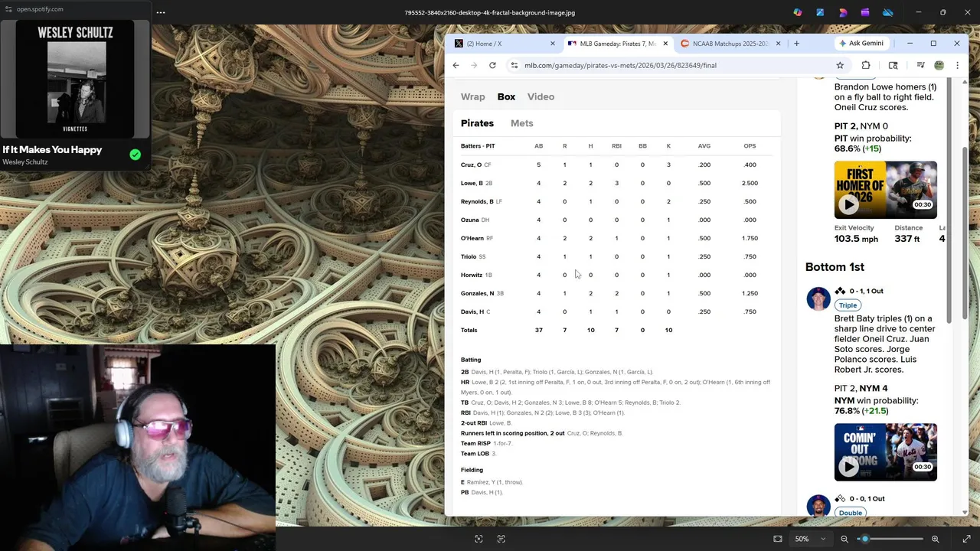980x551 pixels.
Task: Click the OneDrive cloud icon in Photos
Action: (x=888, y=12)
